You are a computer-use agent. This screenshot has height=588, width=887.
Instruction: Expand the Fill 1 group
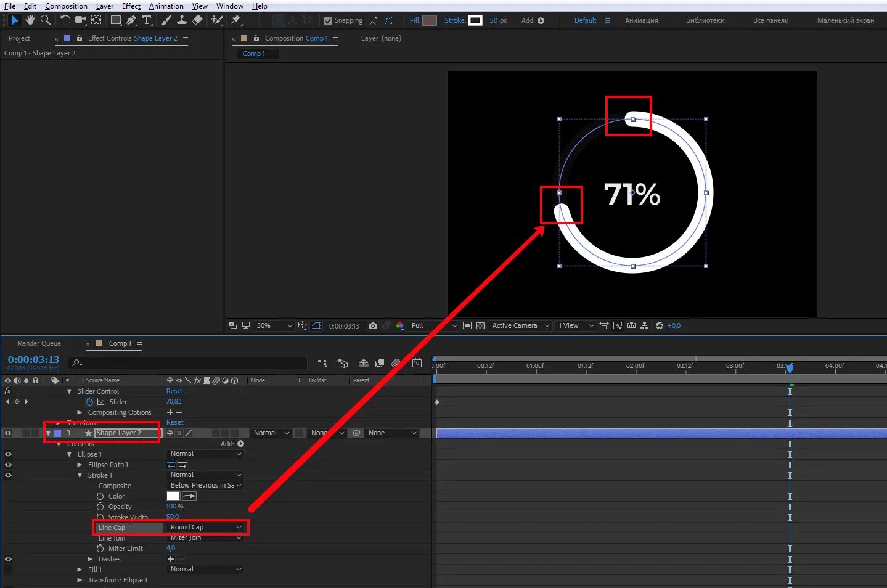pos(80,570)
